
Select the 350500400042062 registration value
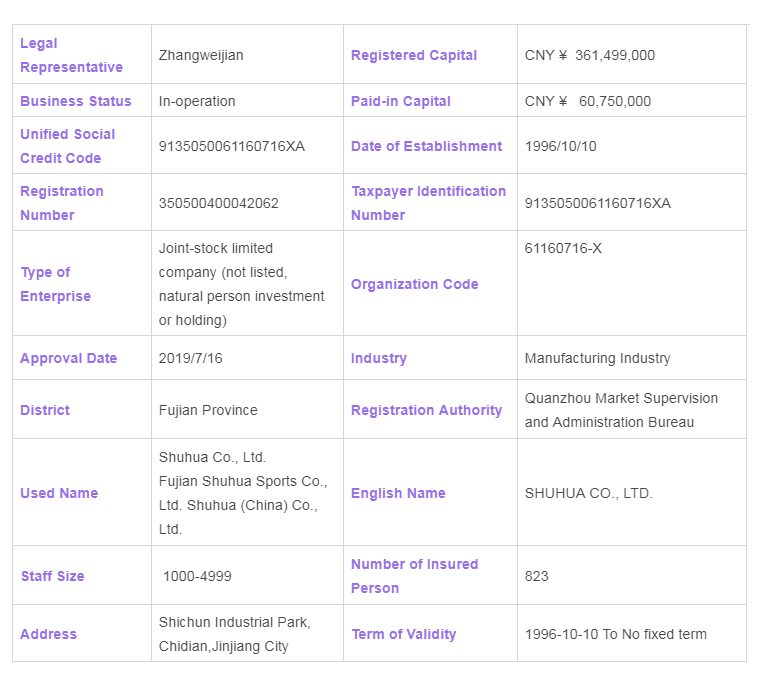coord(218,203)
